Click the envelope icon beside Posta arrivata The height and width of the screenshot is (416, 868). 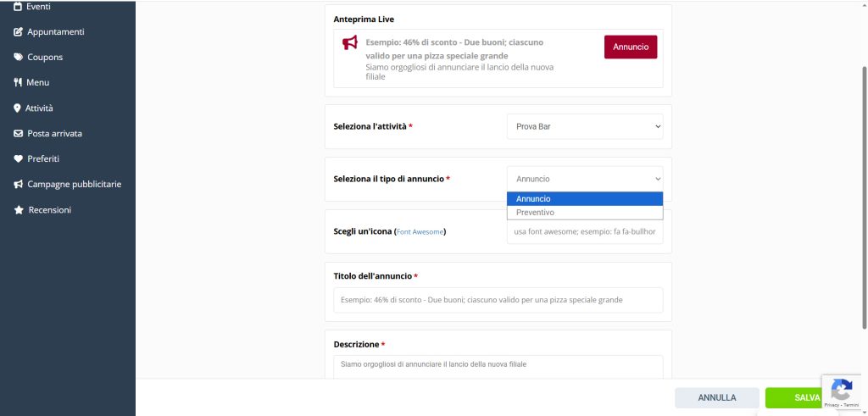coord(19,134)
